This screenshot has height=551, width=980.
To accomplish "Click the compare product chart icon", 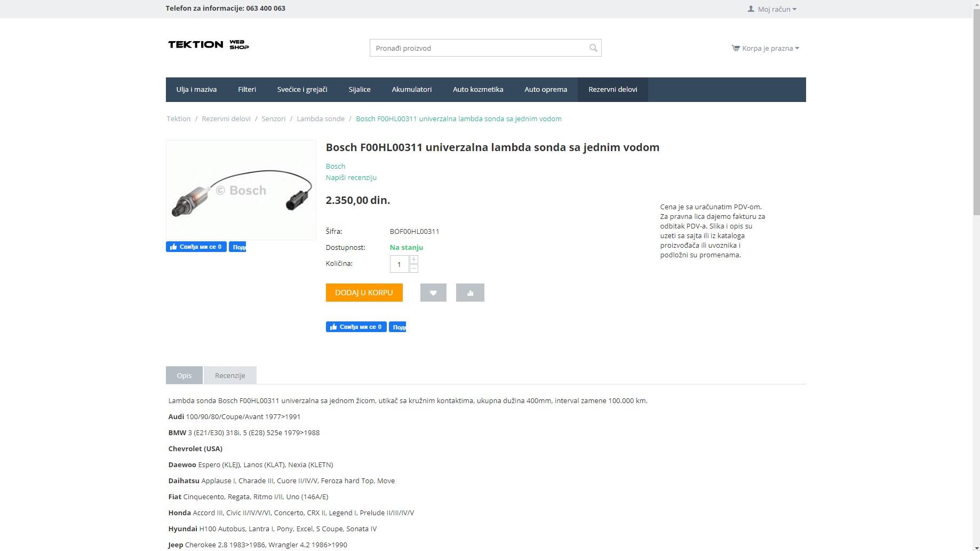I will coord(470,293).
